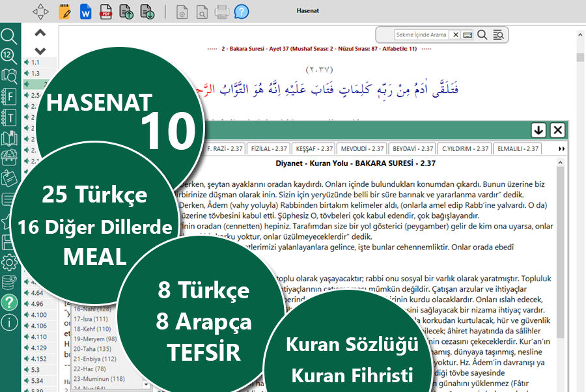Open the basket sidebar icon

click(9, 158)
